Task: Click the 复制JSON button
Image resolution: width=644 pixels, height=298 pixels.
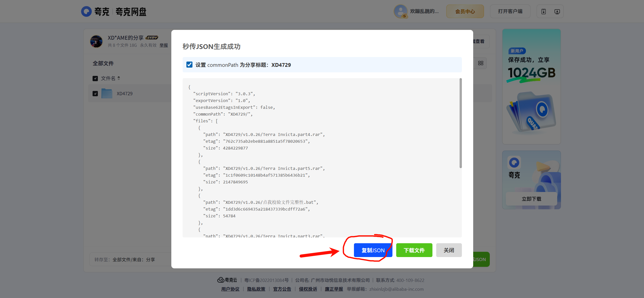Action: [373, 250]
